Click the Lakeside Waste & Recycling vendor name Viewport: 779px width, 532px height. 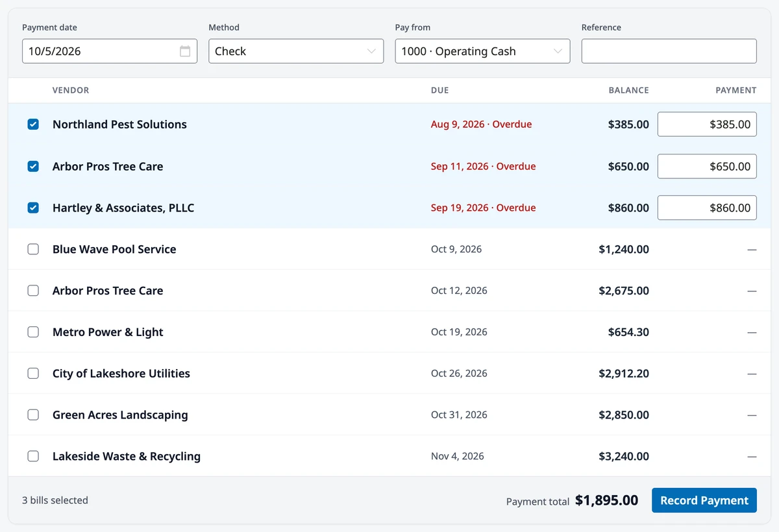point(127,456)
